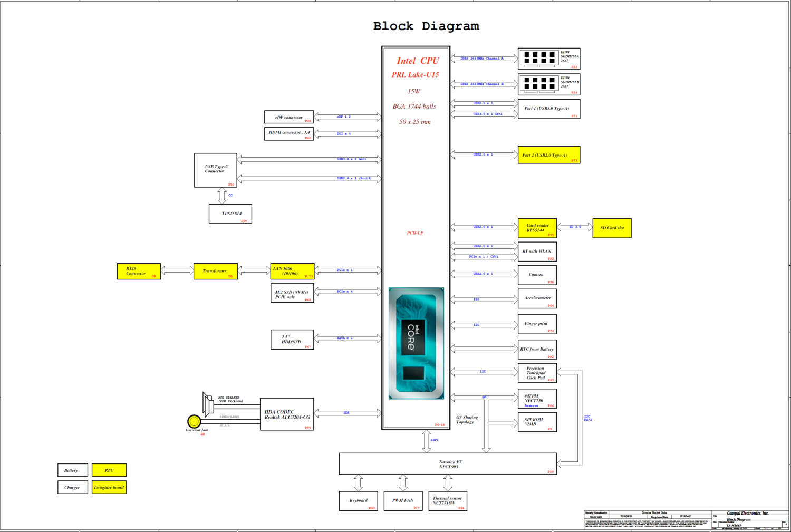Screen dimensions: 791x532
Task: Select the "2CH SPEAKER" text
Action: (229, 398)
